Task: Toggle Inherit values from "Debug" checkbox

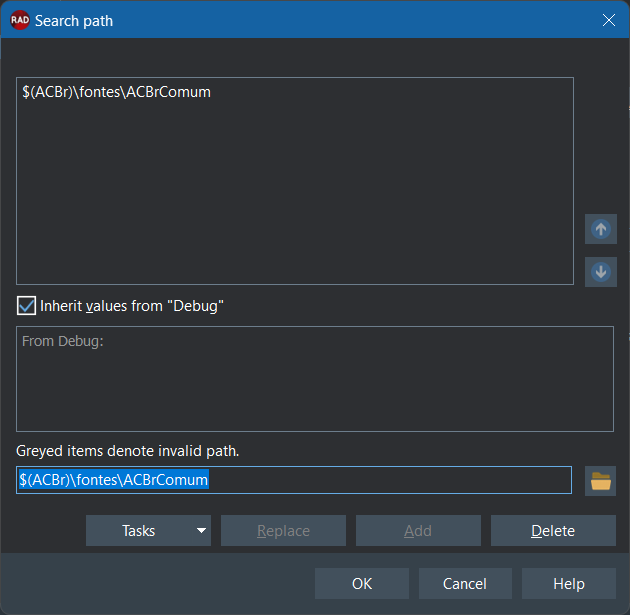Action: tap(27, 306)
